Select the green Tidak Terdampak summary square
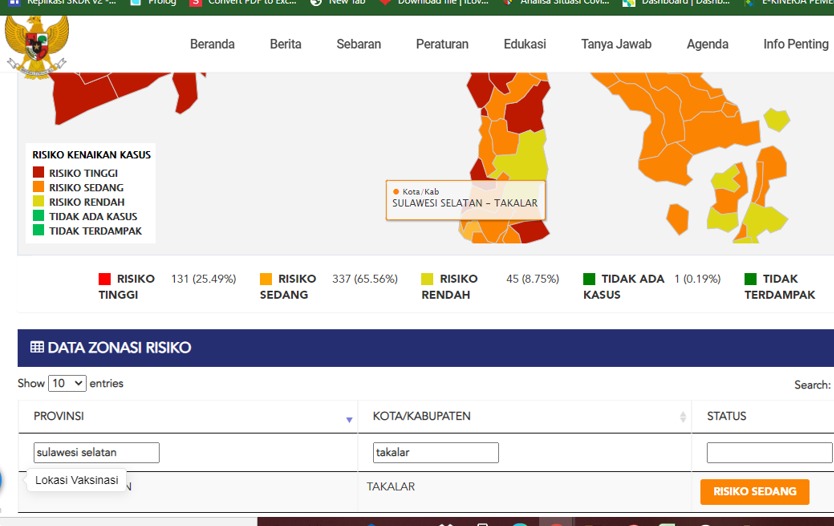 [x=750, y=279]
